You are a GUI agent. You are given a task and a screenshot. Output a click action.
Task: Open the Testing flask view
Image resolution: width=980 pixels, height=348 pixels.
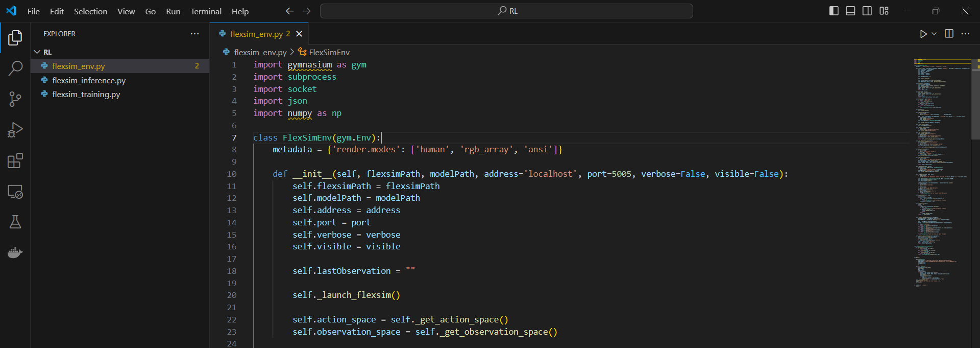coord(15,222)
